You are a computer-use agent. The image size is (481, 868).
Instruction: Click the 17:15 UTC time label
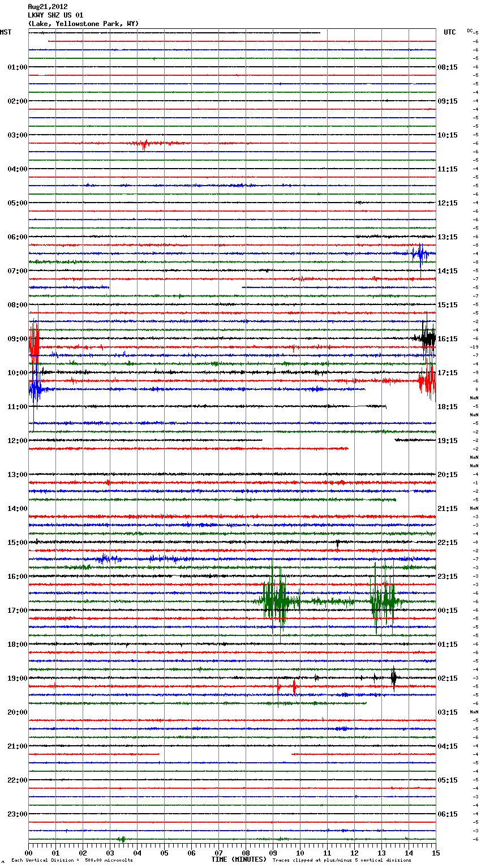448,373
